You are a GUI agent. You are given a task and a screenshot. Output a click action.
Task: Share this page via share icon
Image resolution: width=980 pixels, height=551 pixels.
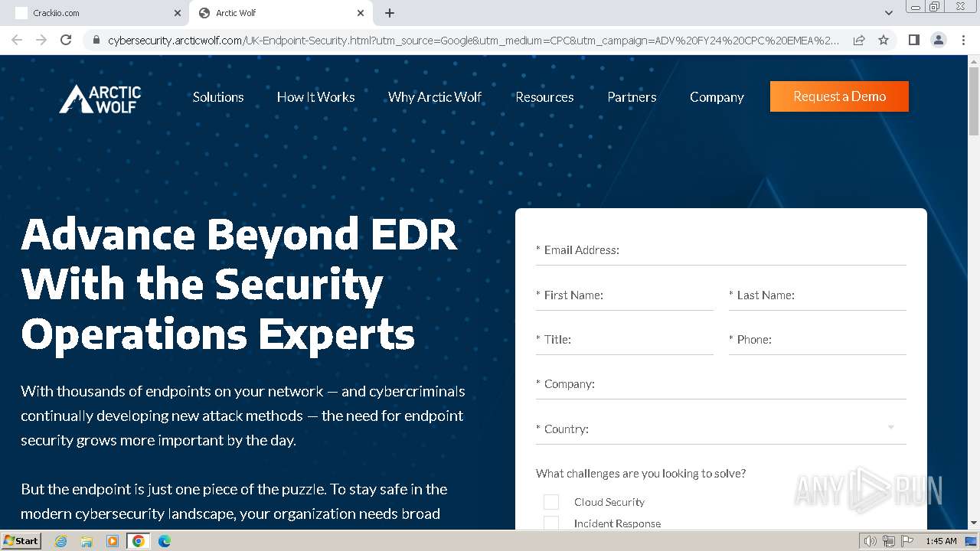click(x=859, y=40)
